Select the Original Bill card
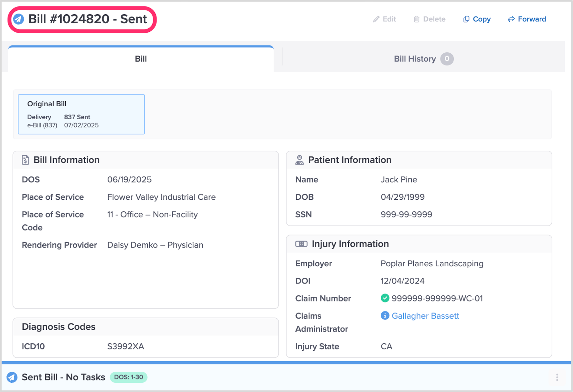The width and height of the screenshot is (573, 392). pos(81,114)
